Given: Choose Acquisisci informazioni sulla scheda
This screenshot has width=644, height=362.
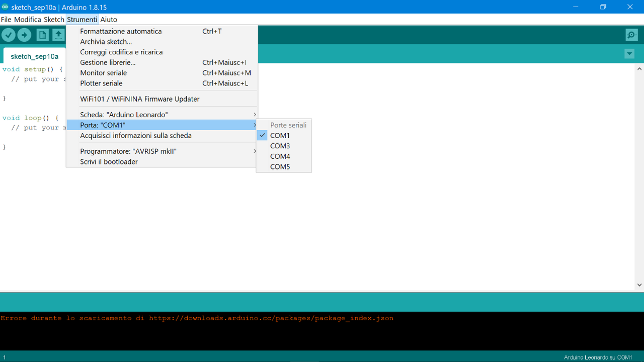Looking at the screenshot, I should tap(162, 136).
